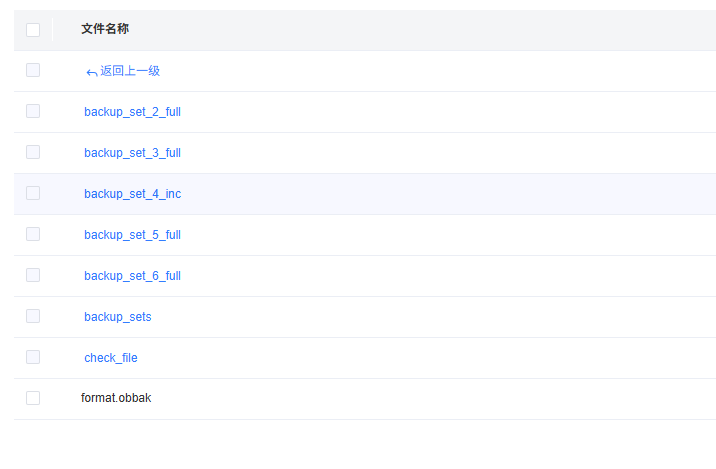Enable the backup_set_4_inc checkbox
The image size is (716, 469).
tap(33, 193)
